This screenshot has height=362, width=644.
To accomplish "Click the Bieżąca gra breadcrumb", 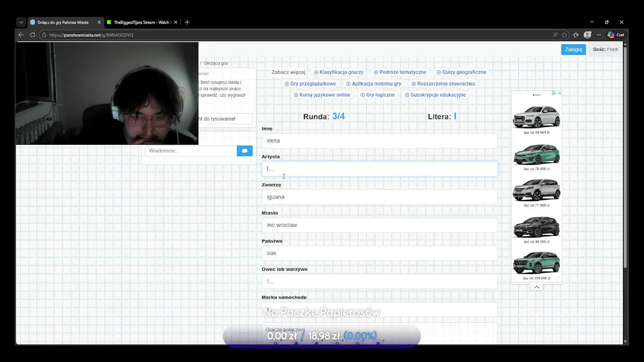I will point(216,63).
